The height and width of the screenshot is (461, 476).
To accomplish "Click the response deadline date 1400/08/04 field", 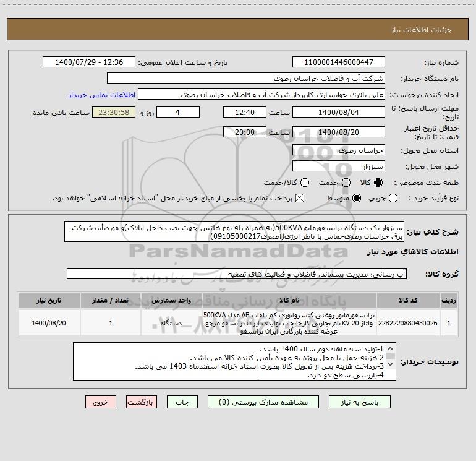I will click(x=339, y=113).
